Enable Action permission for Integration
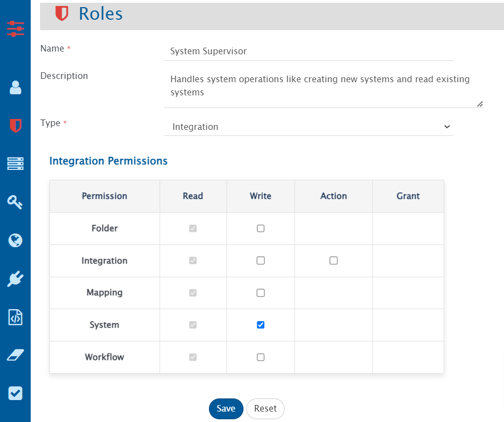This screenshot has height=422, width=504. (333, 261)
